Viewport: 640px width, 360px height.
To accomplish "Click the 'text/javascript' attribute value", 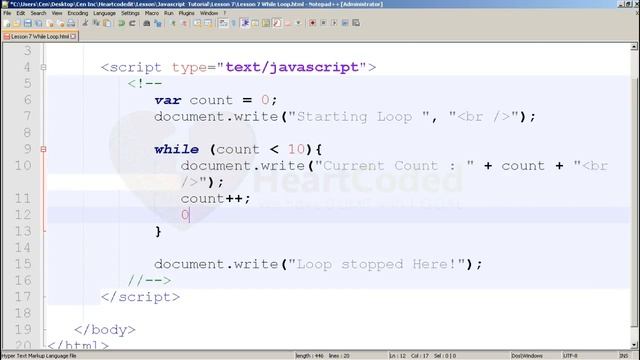I will click(x=292, y=67).
